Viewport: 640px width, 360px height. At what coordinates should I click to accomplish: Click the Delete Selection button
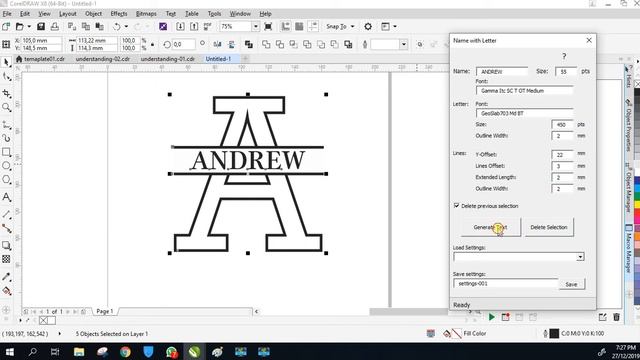[549, 227]
